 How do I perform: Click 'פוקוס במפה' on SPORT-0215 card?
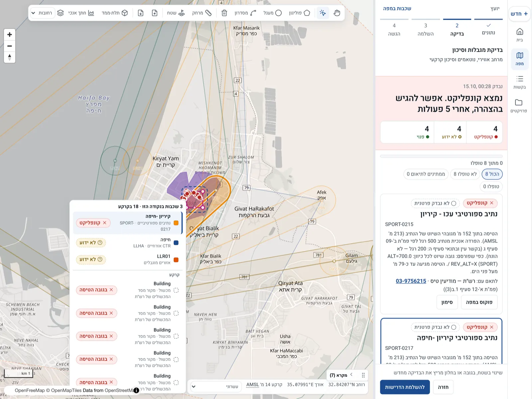tap(479, 302)
